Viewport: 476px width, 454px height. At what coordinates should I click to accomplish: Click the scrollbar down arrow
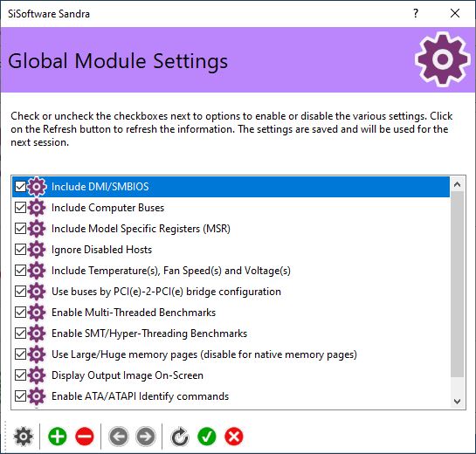point(457,402)
